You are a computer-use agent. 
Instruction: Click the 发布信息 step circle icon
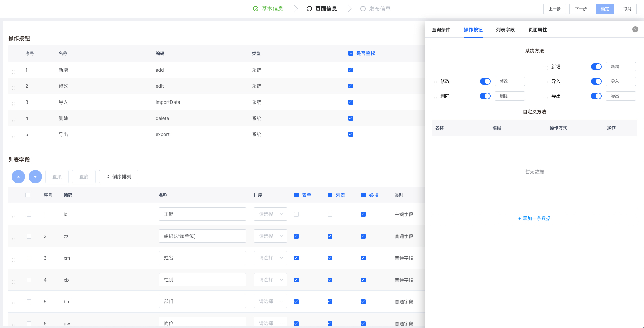(363, 9)
